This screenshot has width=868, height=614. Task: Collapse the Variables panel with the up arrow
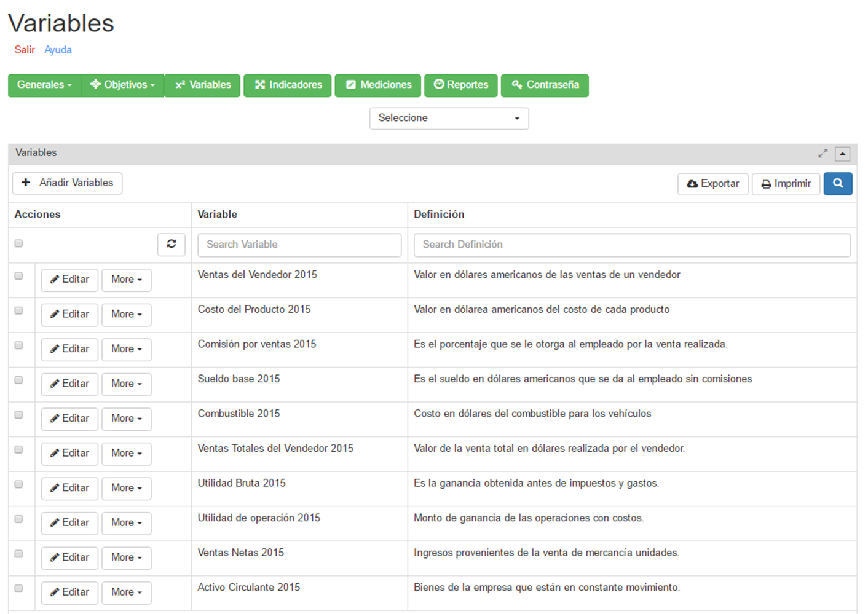[x=842, y=154]
